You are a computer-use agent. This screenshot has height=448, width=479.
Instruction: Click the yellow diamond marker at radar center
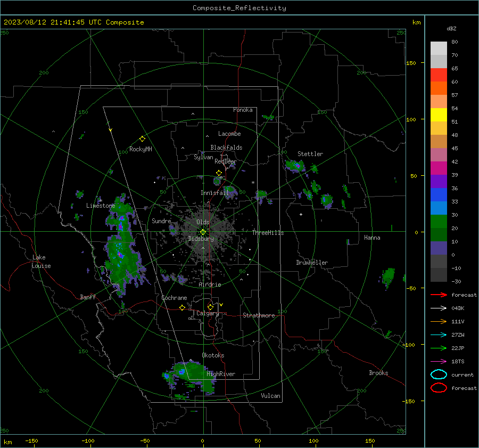(x=203, y=232)
